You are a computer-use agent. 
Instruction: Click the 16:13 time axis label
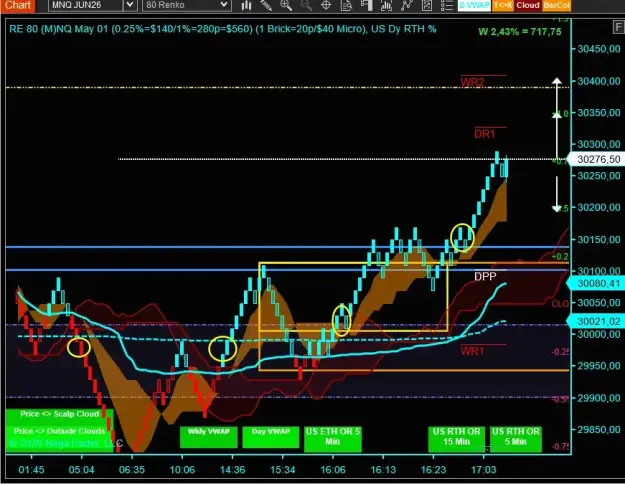[383, 470]
